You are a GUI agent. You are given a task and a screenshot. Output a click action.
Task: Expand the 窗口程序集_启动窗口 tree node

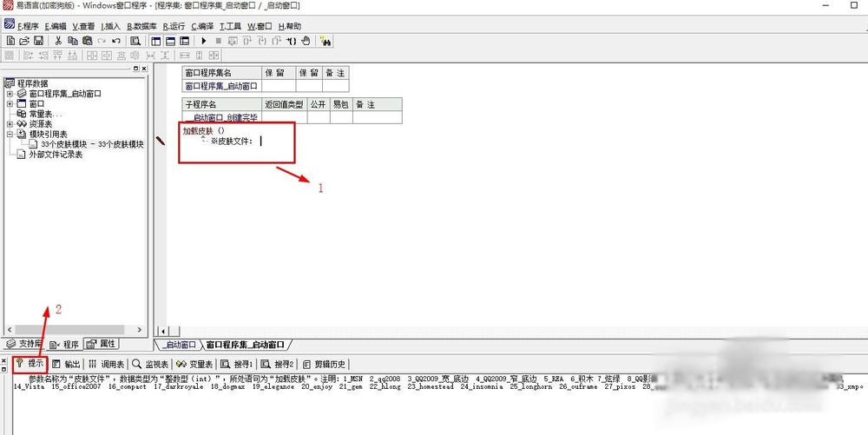coord(10,94)
